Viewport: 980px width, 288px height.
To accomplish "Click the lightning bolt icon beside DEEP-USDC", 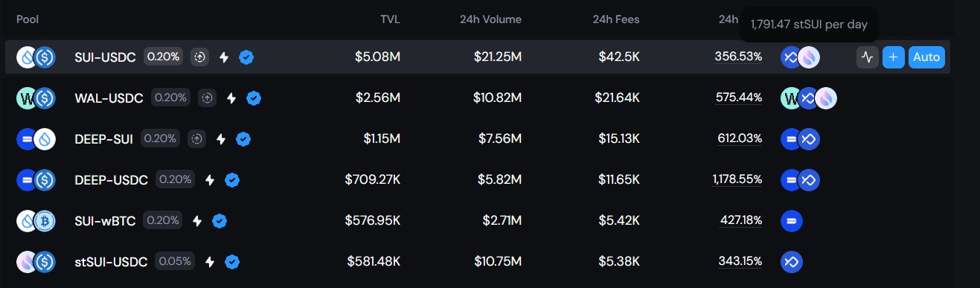I will tap(210, 180).
